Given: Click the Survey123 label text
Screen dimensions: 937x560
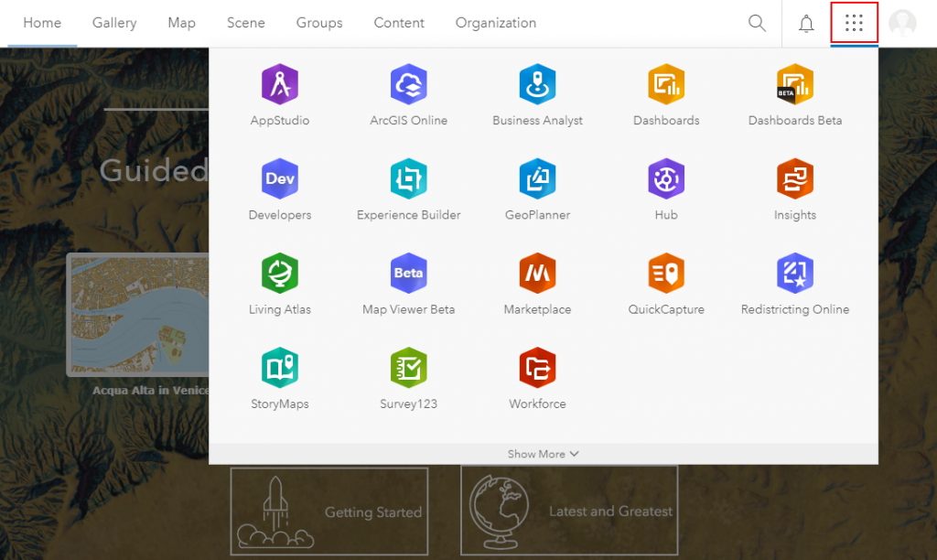Looking at the screenshot, I should [x=409, y=404].
